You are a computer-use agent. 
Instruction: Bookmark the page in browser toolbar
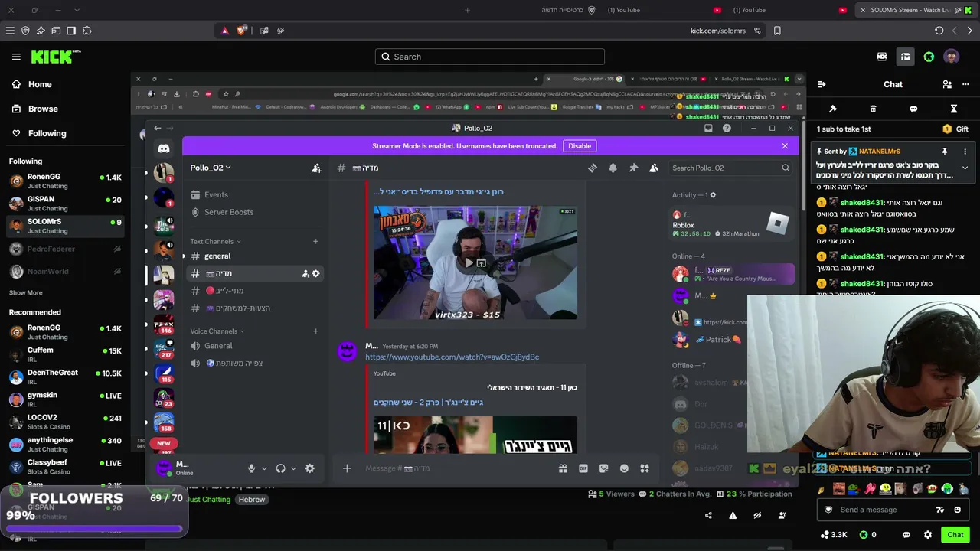[777, 31]
